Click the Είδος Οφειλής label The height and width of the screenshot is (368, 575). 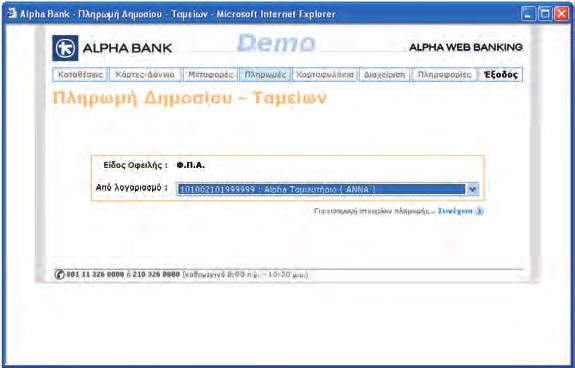(x=135, y=165)
